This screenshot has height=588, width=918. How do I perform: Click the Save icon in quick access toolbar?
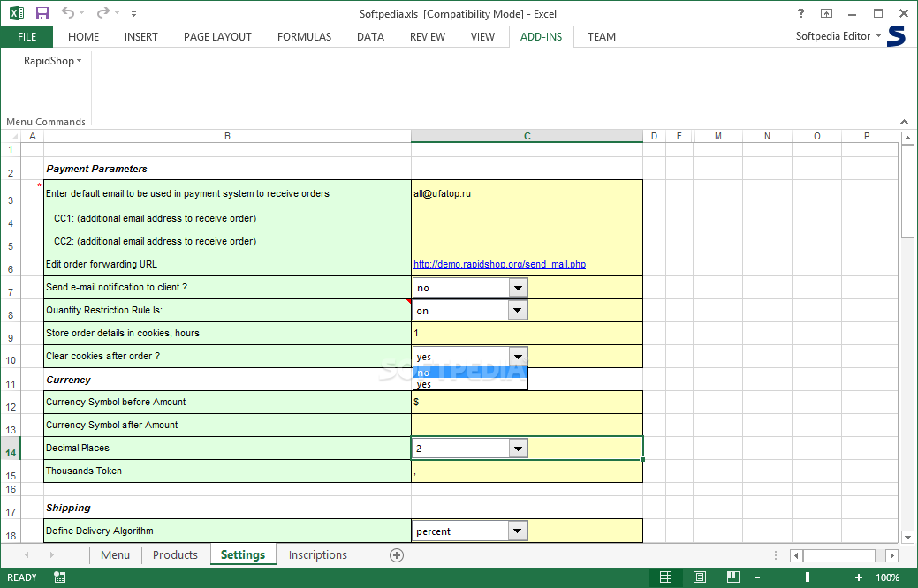[x=42, y=13]
